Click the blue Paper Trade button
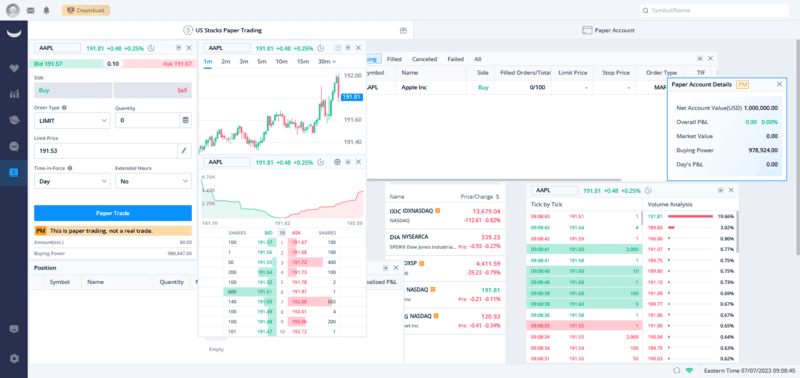Viewport: 800px width, 378px height. point(113,213)
